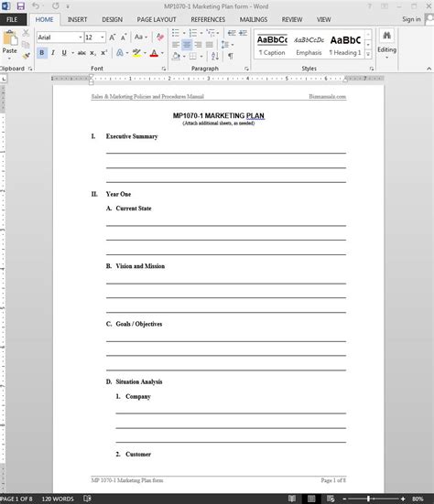
Task: Open the FILE tab
Action: click(x=12, y=19)
